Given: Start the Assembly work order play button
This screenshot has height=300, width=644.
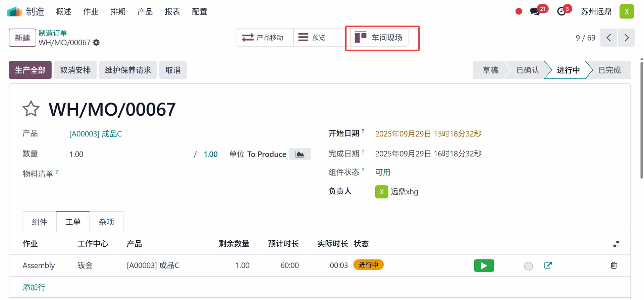Looking at the screenshot, I should pos(484,265).
